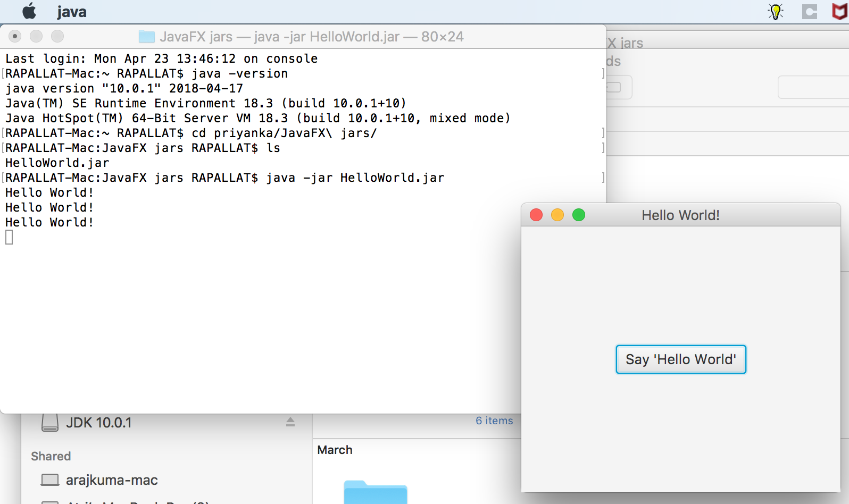Image resolution: width=849 pixels, height=504 pixels.
Task: Select JDK 10.0.1 in Finder sidebar
Action: tap(98, 423)
